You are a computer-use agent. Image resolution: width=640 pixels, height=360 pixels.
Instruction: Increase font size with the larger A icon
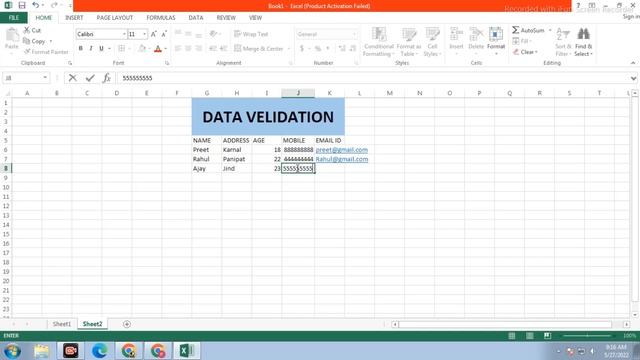[153, 34]
